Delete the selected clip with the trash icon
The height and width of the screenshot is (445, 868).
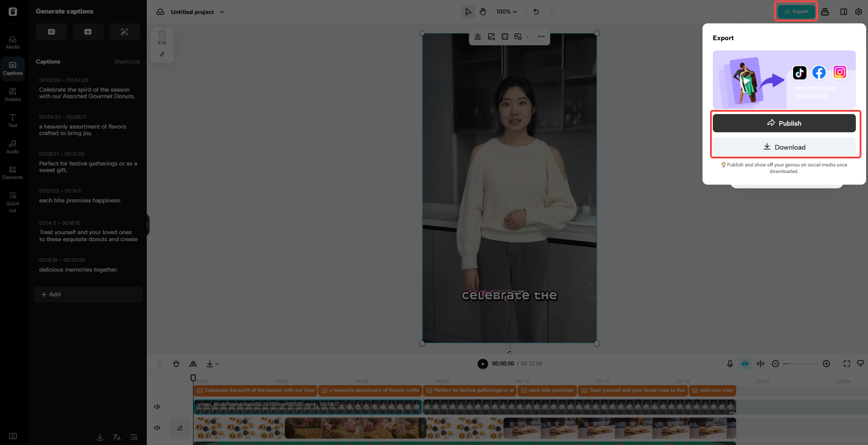pyautogui.click(x=176, y=364)
